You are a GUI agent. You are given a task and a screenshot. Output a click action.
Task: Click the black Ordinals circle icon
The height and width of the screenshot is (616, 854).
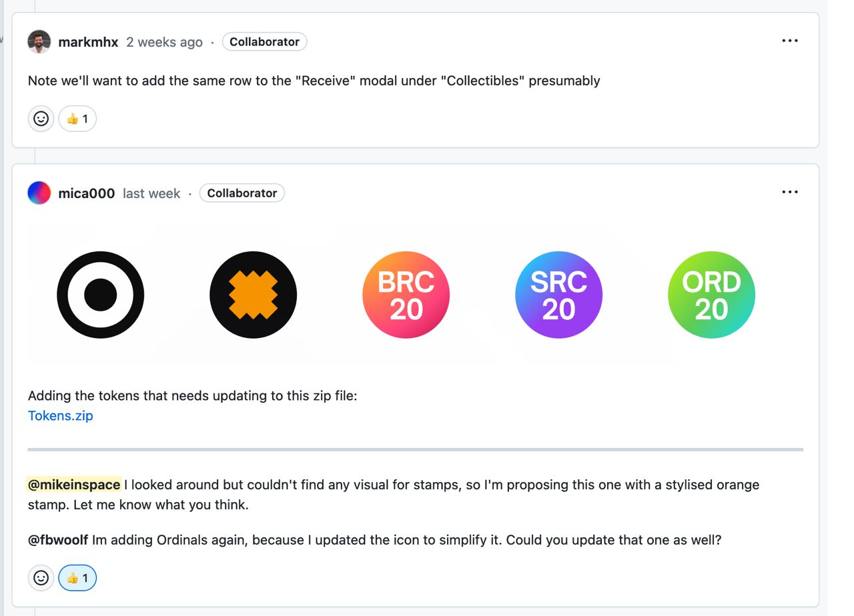point(101,295)
